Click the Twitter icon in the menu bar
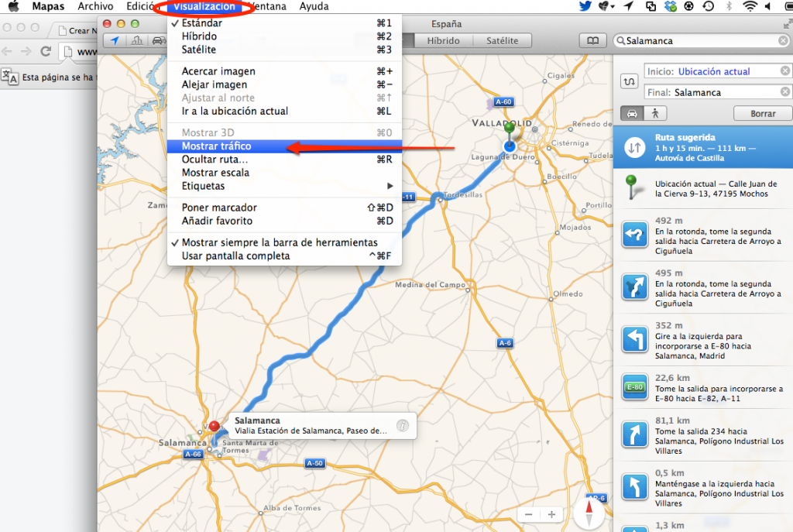Image resolution: width=793 pixels, height=532 pixels. click(585, 6)
